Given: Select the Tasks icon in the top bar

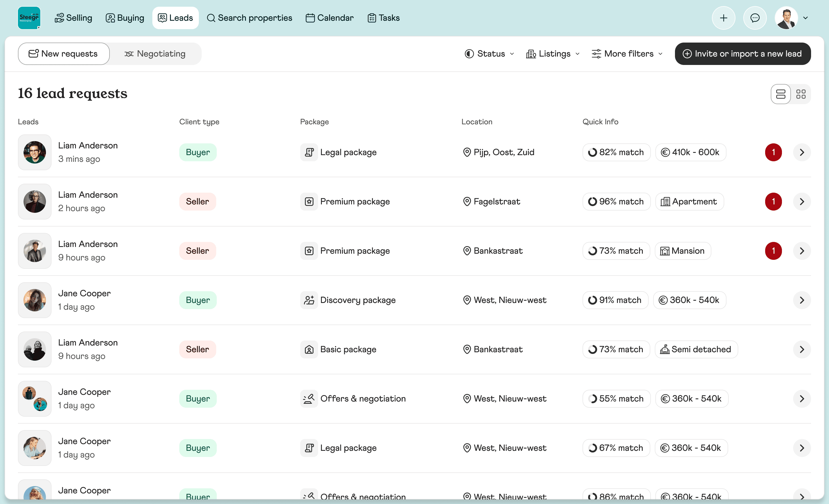Looking at the screenshot, I should pos(371,18).
